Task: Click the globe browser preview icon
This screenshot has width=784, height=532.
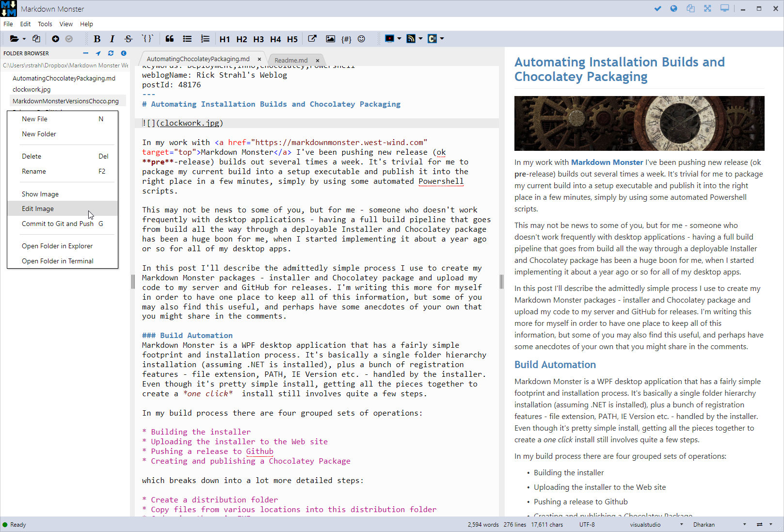Action: coord(673,9)
